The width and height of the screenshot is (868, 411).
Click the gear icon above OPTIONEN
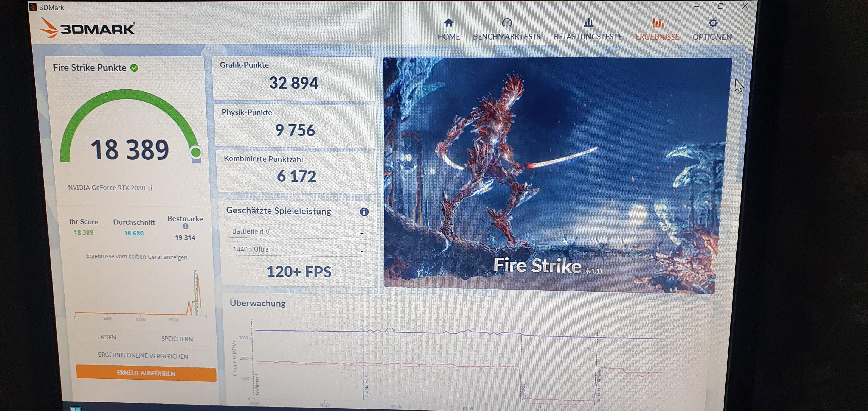coord(713,23)
